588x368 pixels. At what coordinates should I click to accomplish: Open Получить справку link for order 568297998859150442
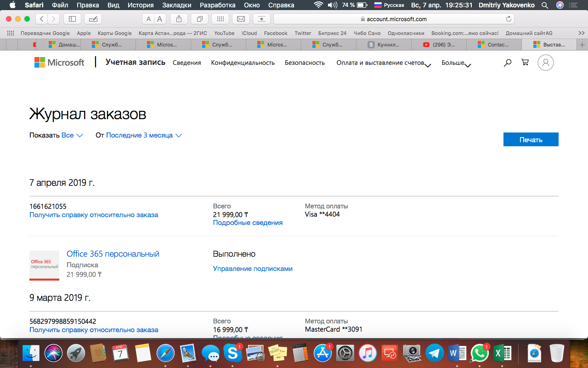(94, 329)
